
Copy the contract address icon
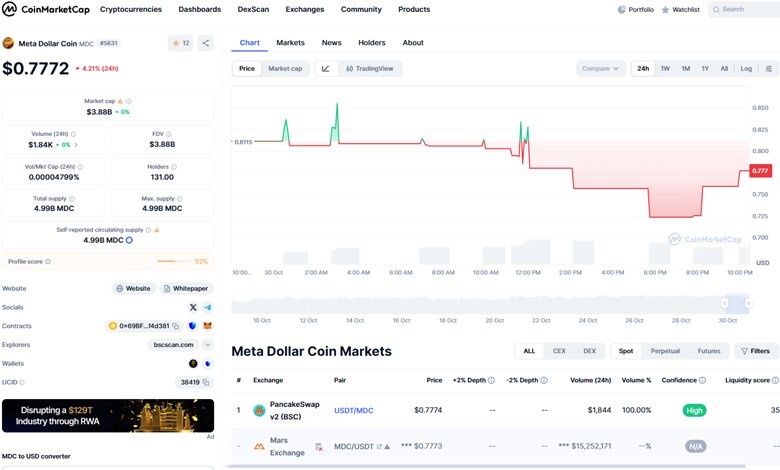176,326
